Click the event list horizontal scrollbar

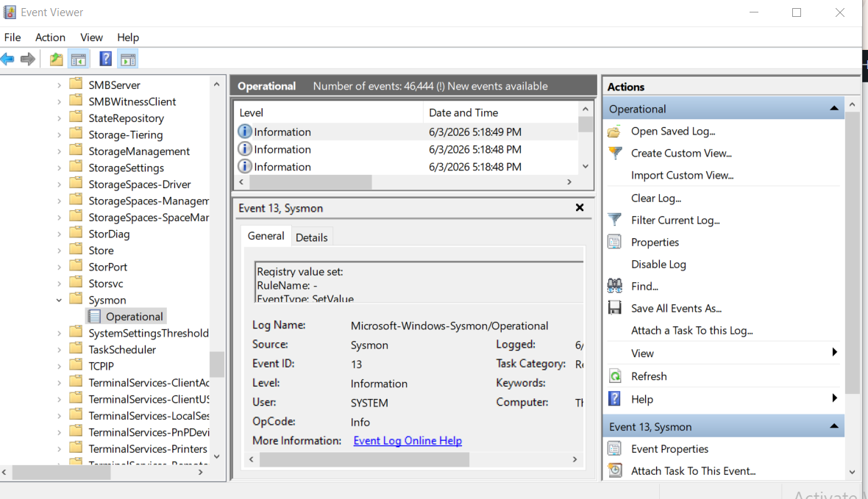(310, 182)
